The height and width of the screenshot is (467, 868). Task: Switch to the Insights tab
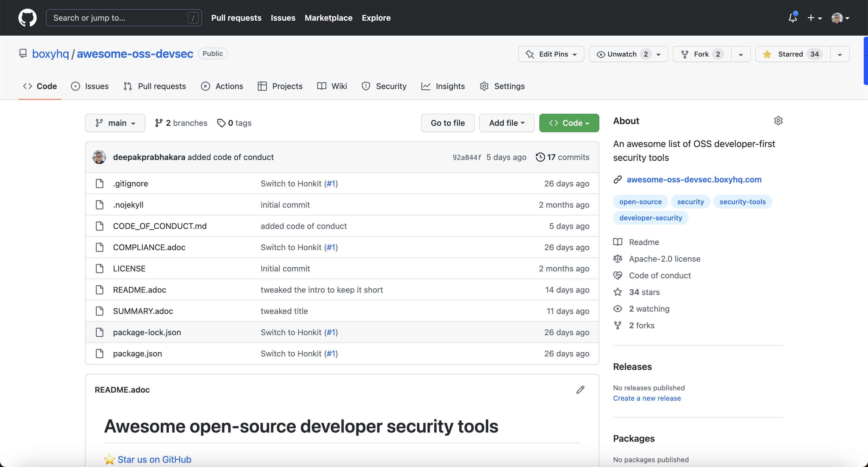[x=443, y=86]
